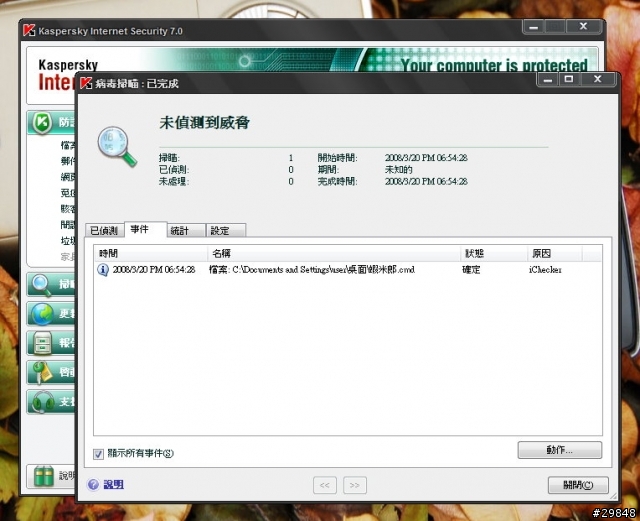Viewport: 640px width, 521px height.
Task: Click the iChecker reason cell
Action: (545, 269)
